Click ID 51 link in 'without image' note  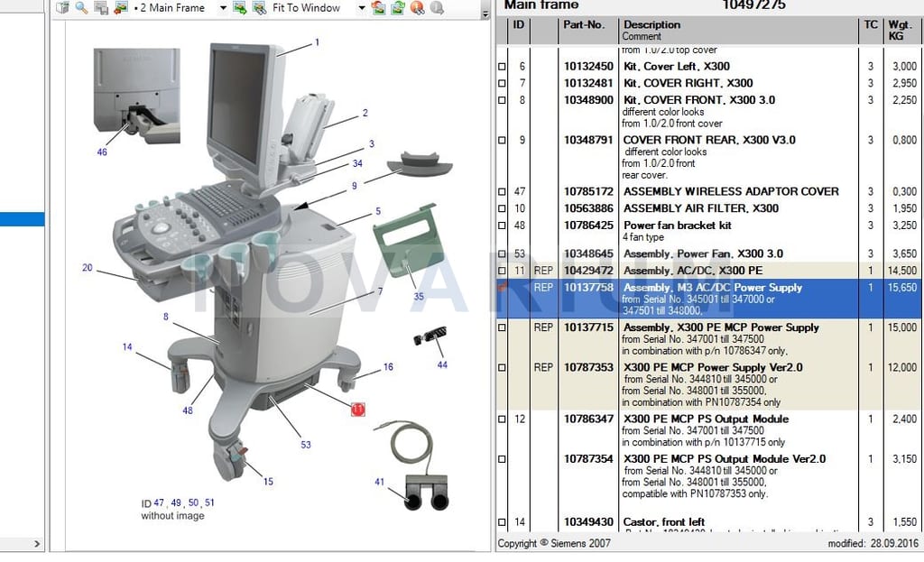click(x=209, y=503)
